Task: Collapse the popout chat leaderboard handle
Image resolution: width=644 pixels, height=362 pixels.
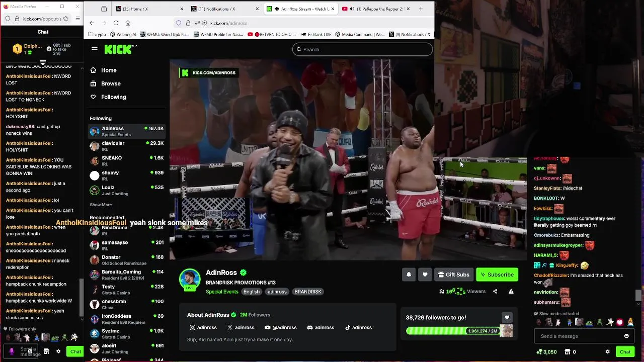Action: tap(43, 63)
